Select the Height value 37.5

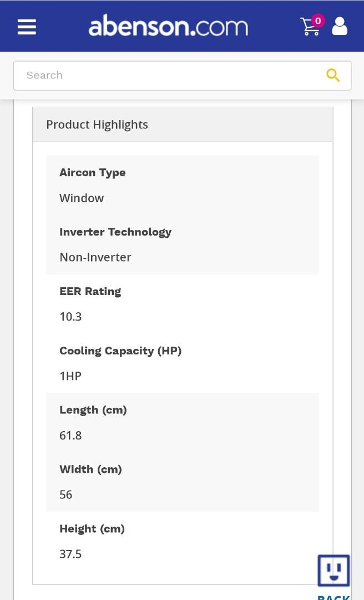point(70,553)
